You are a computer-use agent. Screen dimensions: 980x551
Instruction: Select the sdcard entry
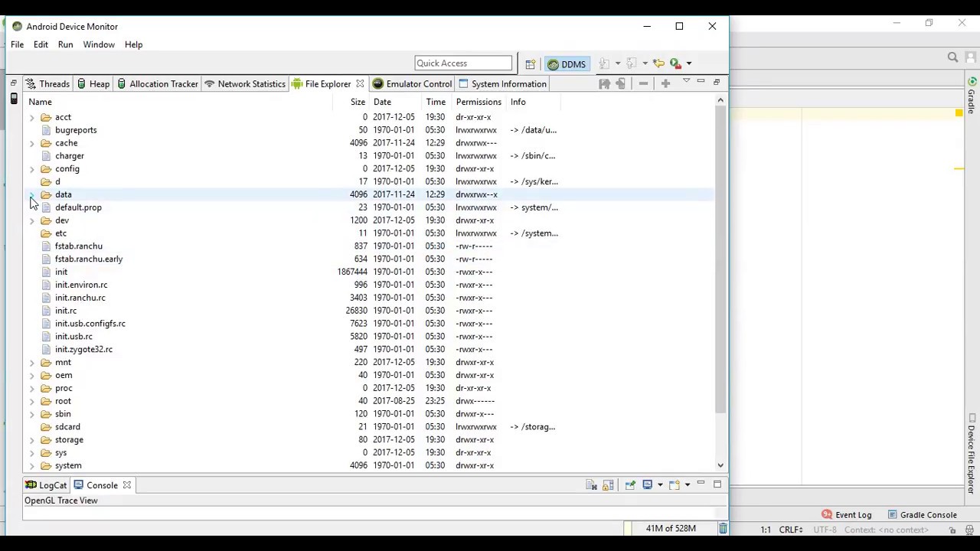(x=67, y=427)
